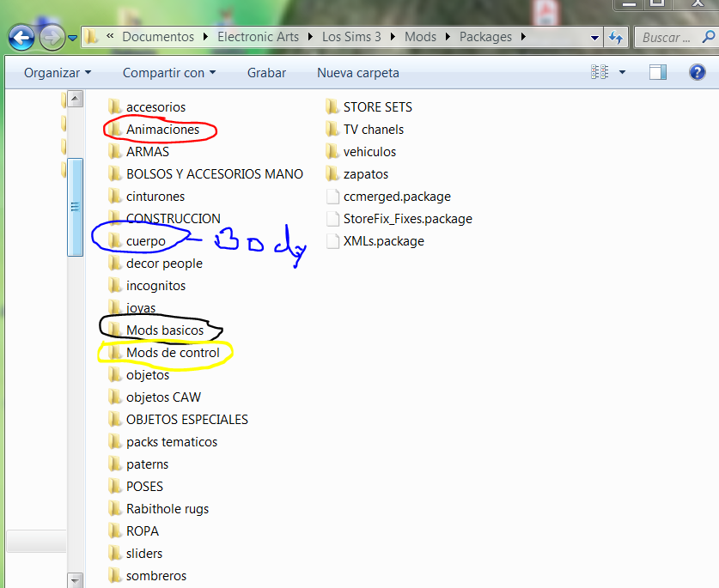Select the TV chanels folder name
Image resolution: width=719 pixels, height=588 pixels.
coord(374,130)
